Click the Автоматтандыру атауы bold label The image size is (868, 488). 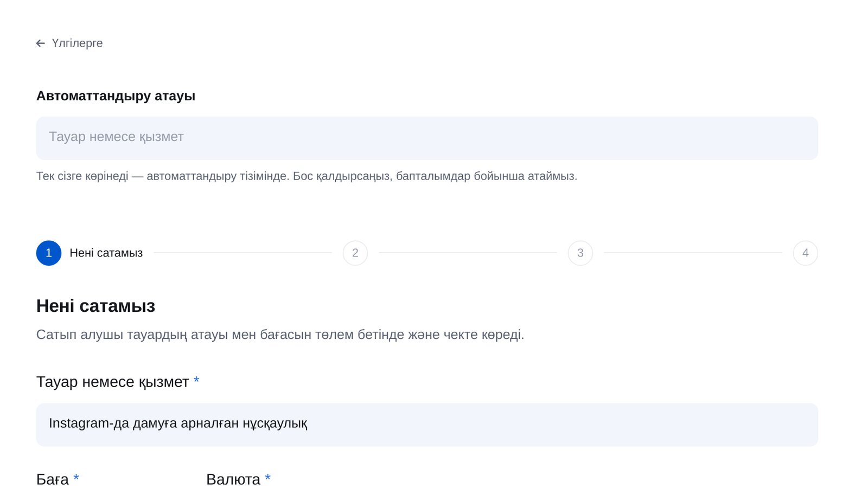click(116, 96)
